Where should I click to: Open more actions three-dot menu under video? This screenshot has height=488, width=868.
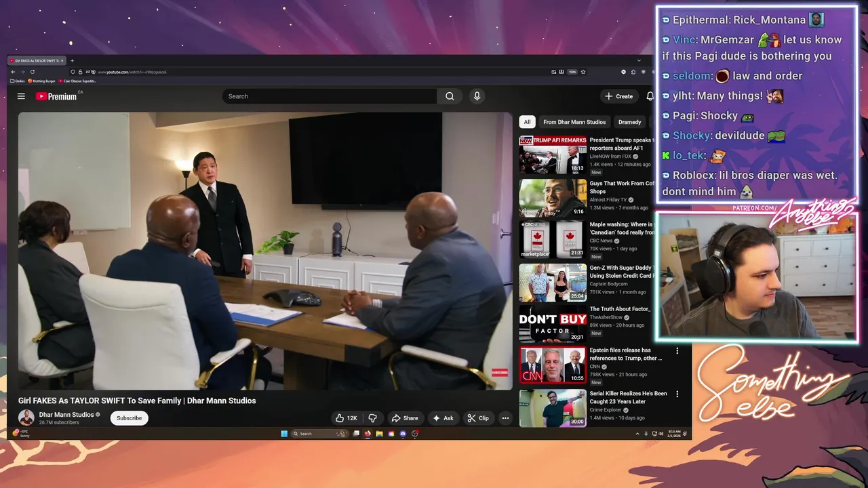(505, 418)
